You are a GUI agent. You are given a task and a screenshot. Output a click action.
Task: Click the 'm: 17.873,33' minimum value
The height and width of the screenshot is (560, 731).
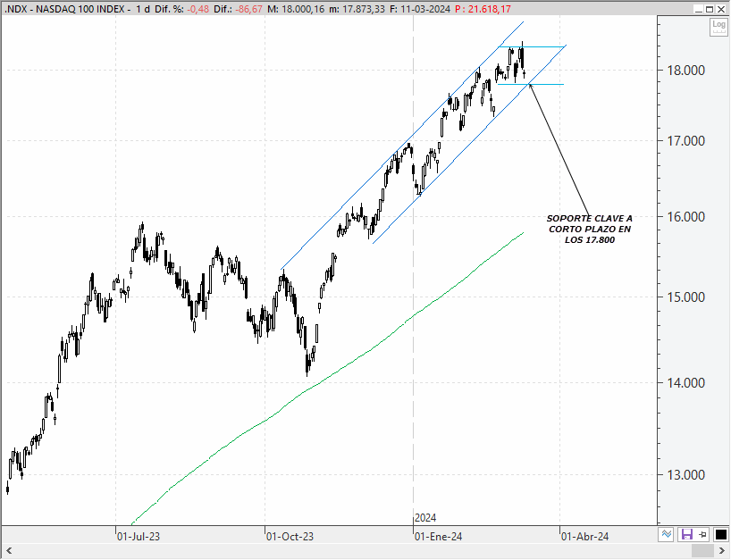tap(357, 9)
